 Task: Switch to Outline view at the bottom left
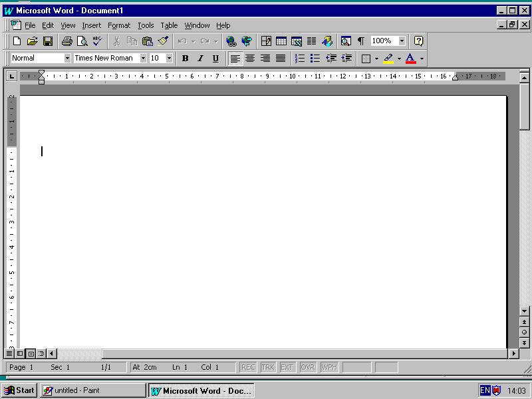[41, 354]
